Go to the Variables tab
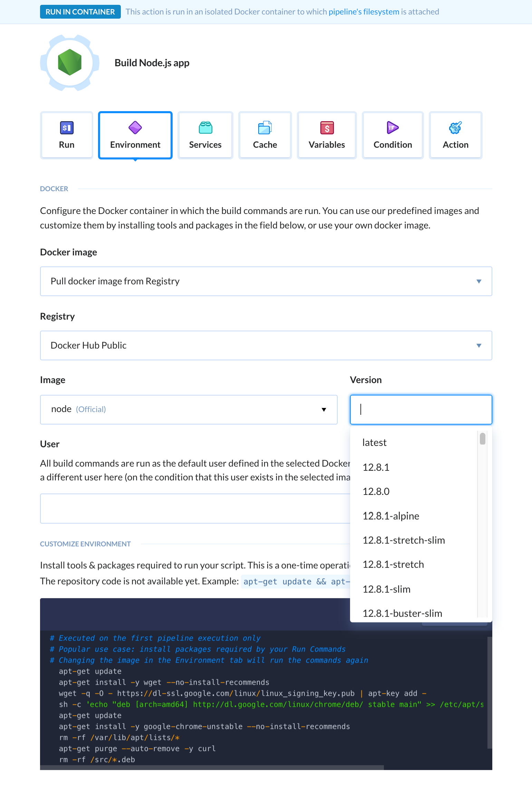This screenshot has width=532, height=800. [327, 135]
